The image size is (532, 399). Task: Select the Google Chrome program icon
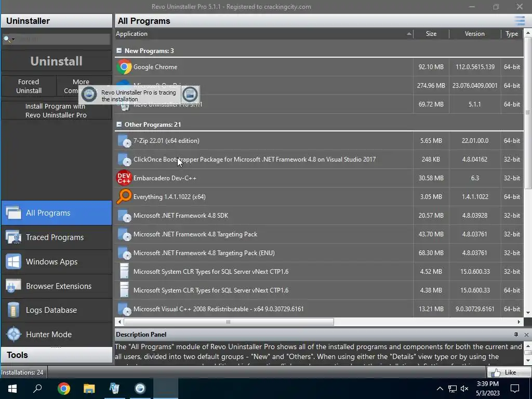click(x=124, y=67)
